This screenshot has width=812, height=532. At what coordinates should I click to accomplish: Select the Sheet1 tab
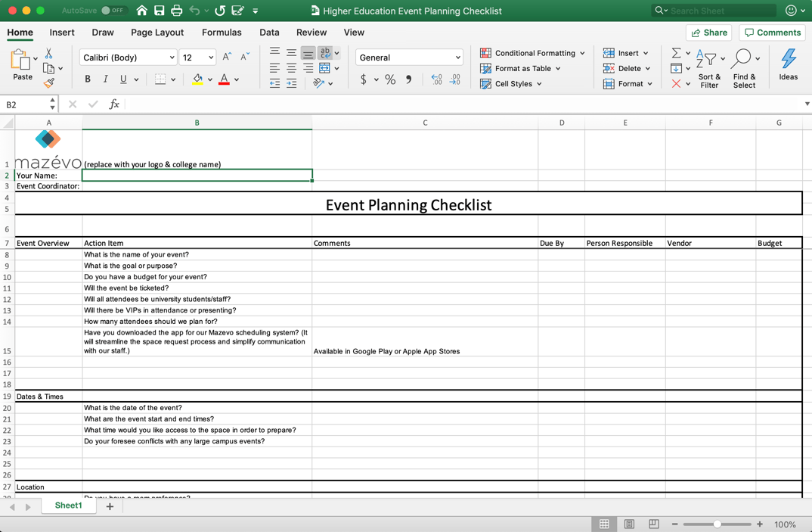click(x=68, y=505)
